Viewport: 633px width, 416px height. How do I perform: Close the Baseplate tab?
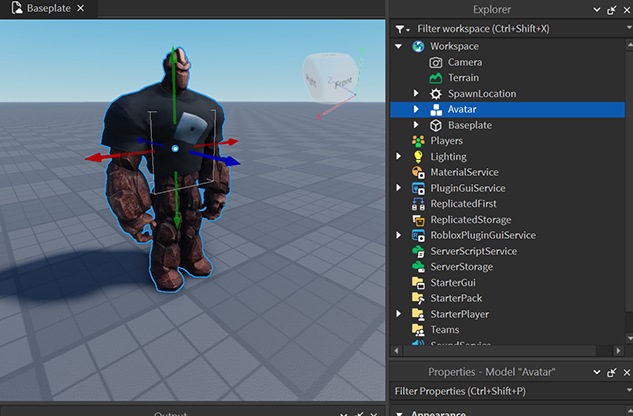click(81, 8)
